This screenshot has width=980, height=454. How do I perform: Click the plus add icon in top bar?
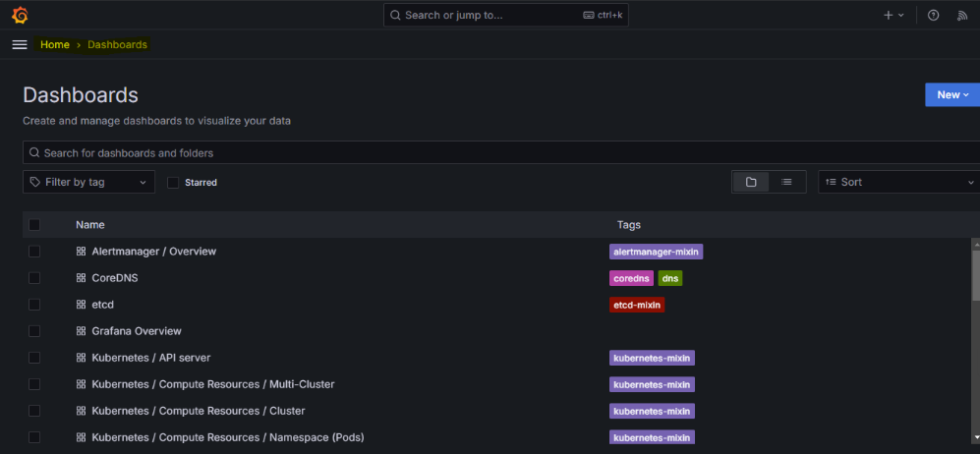pos(889,16)
